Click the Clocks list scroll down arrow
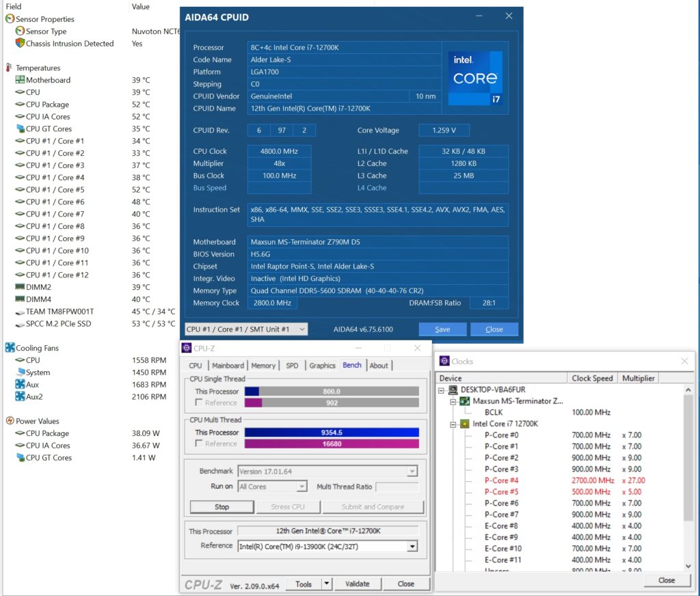 pos(688,566)
